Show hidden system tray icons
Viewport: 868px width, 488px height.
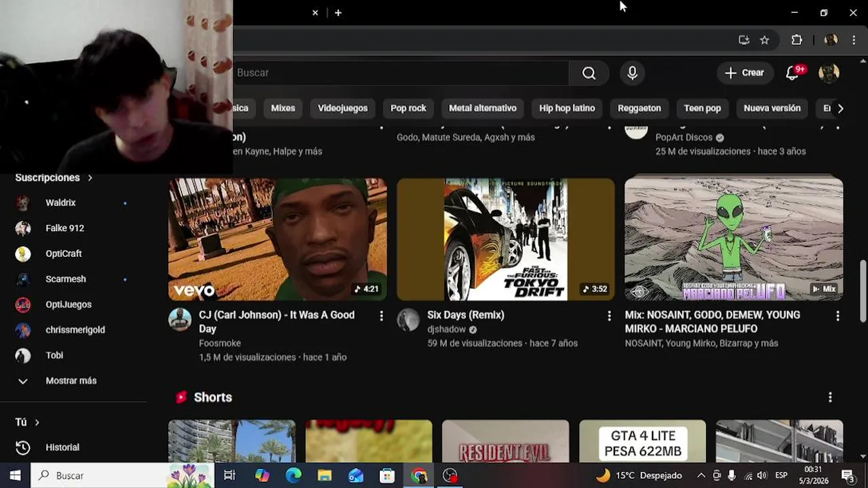[701, 476]
